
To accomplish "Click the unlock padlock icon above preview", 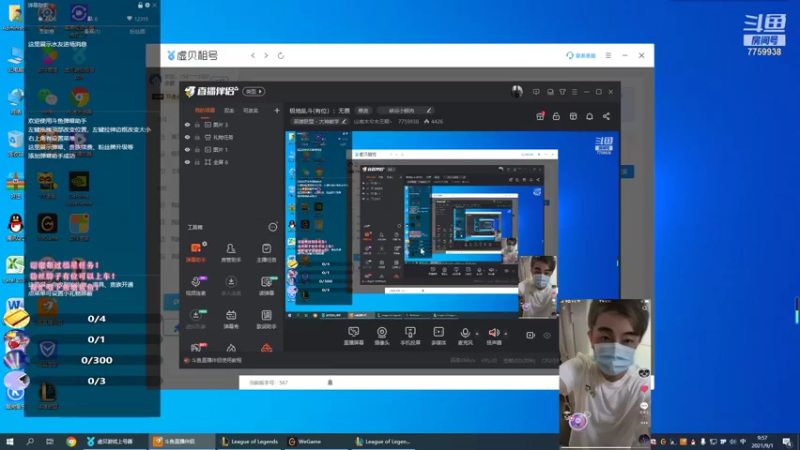I will pos(556,116).
